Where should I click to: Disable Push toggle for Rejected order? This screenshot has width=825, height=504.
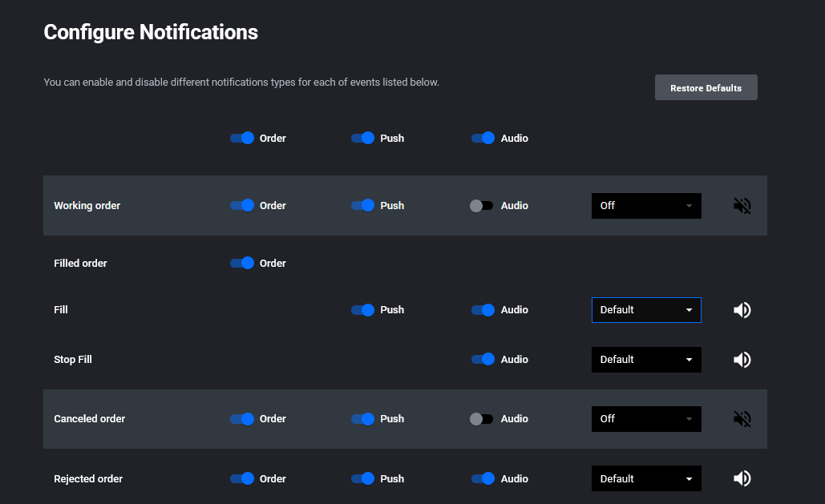[x=362, y=478]
